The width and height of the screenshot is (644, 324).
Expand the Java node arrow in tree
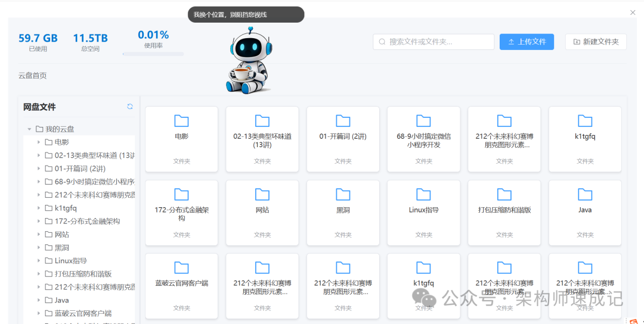(39, 300)
